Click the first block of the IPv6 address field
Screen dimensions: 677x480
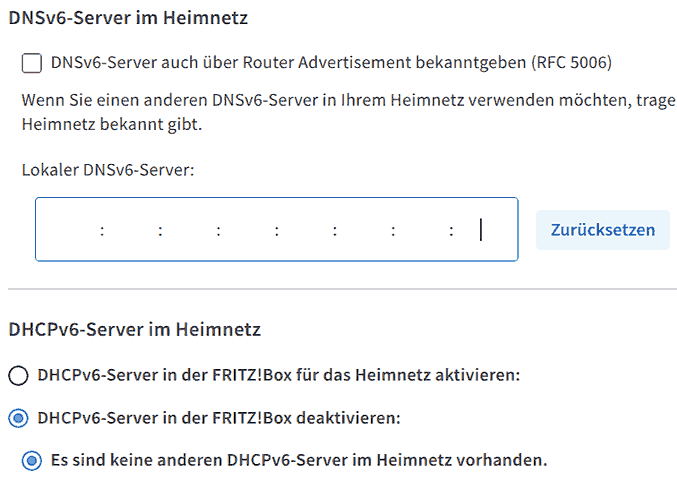[x=70, y=230]
